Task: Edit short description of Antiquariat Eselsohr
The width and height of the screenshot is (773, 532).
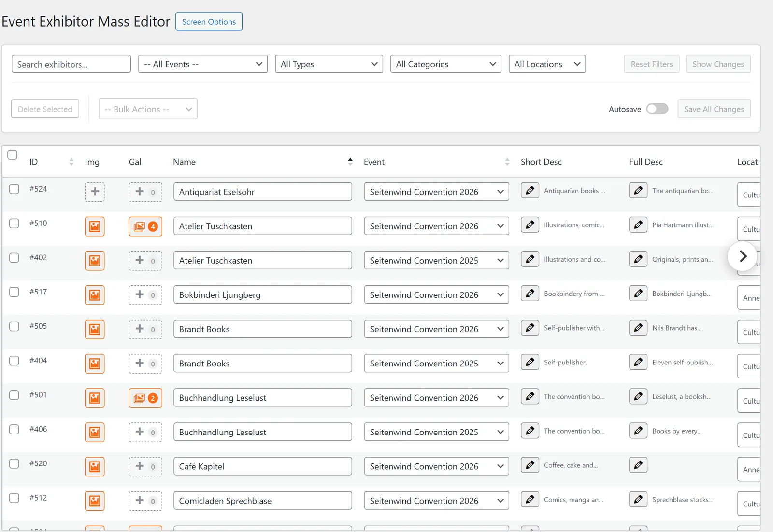Action: [x=530, y=190]
